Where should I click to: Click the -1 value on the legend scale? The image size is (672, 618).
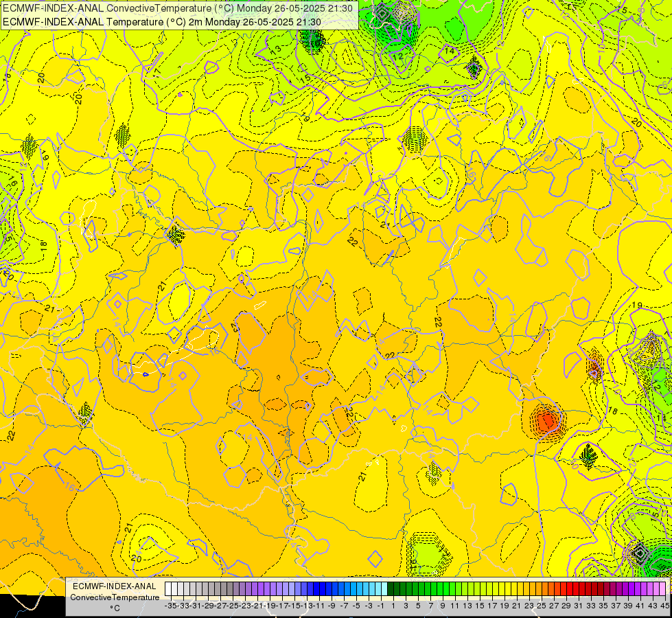tap(381, 606)
